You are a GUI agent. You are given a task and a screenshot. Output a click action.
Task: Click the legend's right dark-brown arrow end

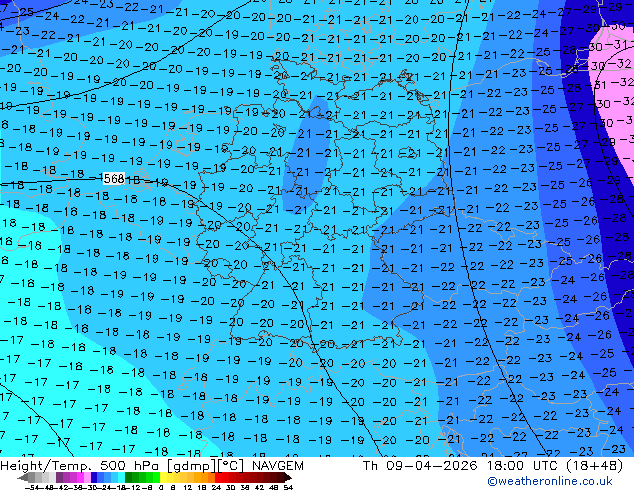[x=287, y=477]
